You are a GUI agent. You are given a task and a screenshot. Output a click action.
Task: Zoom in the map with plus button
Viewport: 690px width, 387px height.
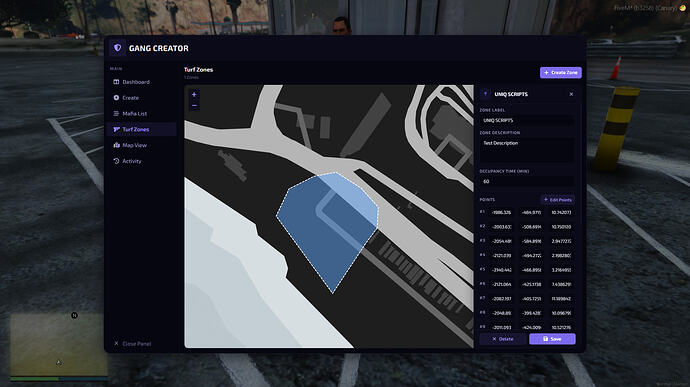pyautogui.click(x=194, y=94)
